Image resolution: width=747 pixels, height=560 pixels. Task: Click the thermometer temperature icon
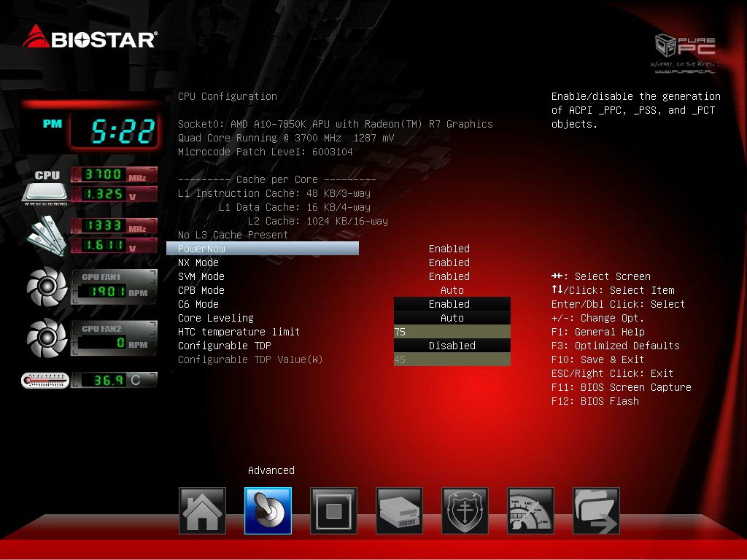coord(45,381)
